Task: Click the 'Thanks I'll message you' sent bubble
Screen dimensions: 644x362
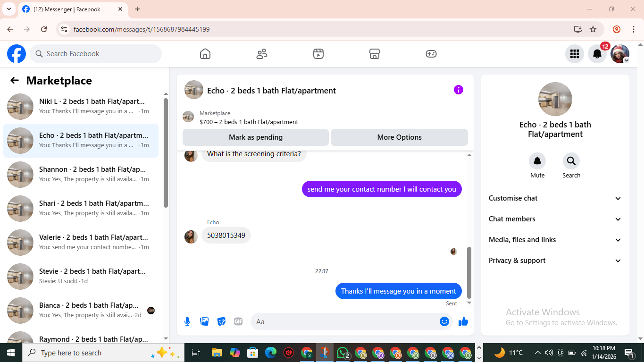Action: [399, 291]
